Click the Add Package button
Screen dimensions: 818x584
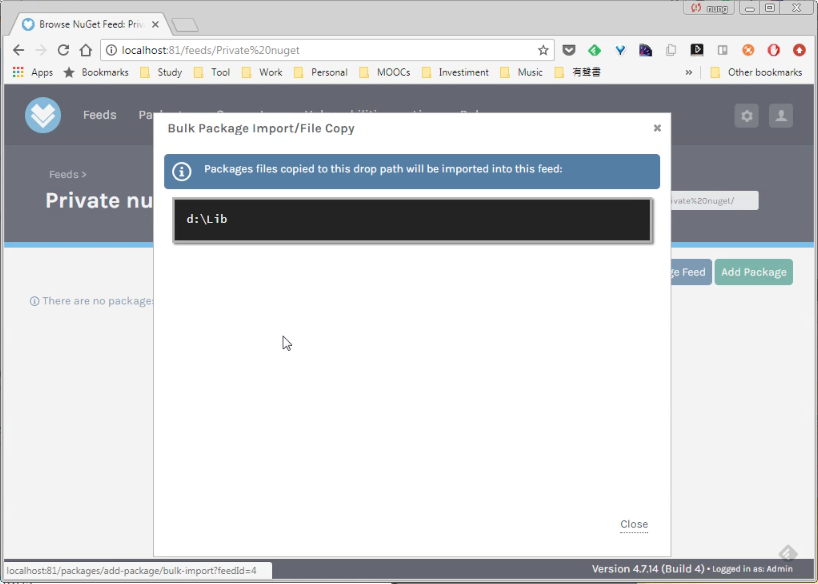point(753,272)
